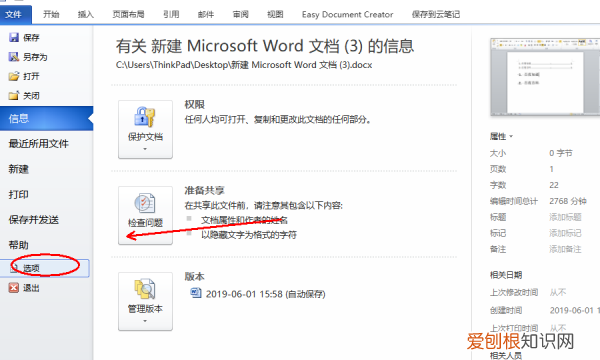
Task: Click the Save (保存) disk icon
Action: (x=14, y=37)
